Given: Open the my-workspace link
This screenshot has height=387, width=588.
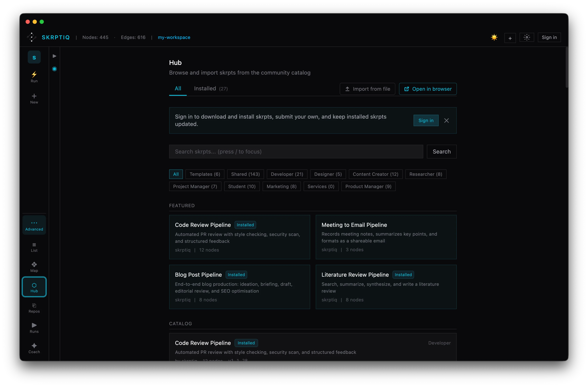Looking at the screenshot, I should 174,37.
